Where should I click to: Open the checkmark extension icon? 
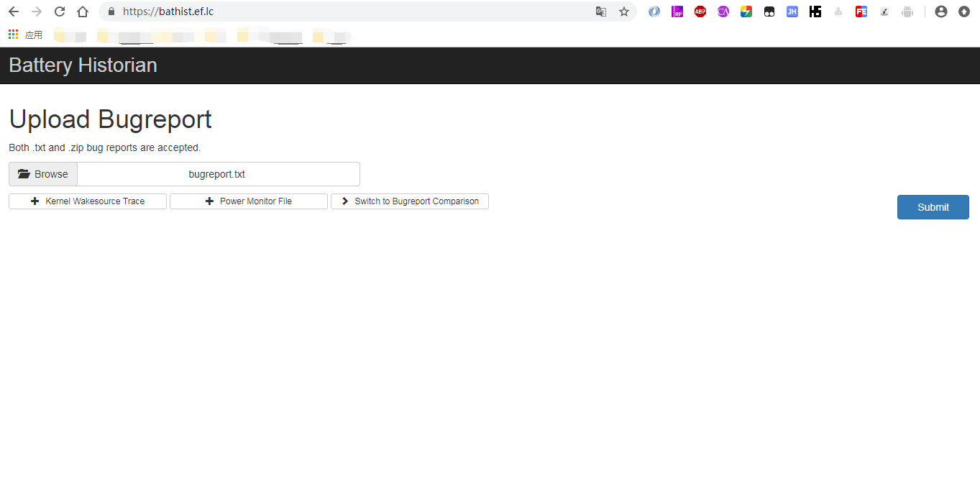click(884, 12)
